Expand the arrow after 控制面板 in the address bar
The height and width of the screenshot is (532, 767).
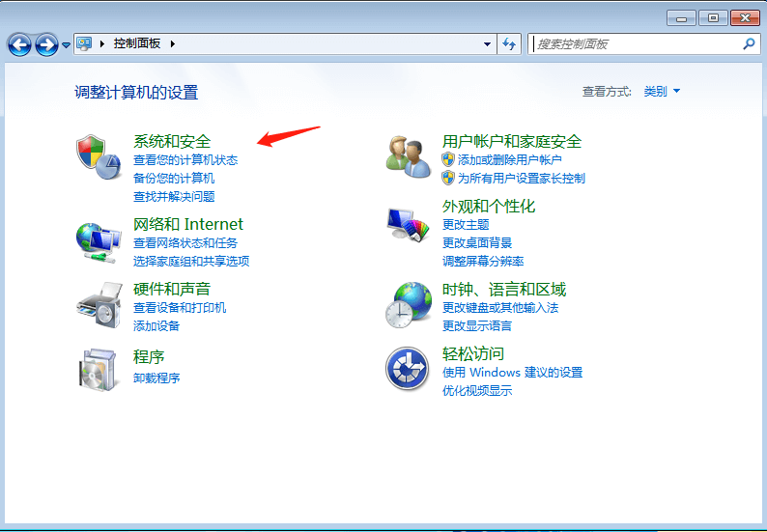pos(172,43)
